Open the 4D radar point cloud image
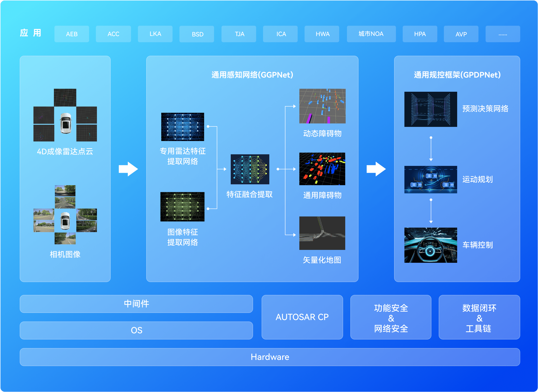Viewport: 538px width, 392px height. pos(65,115)
